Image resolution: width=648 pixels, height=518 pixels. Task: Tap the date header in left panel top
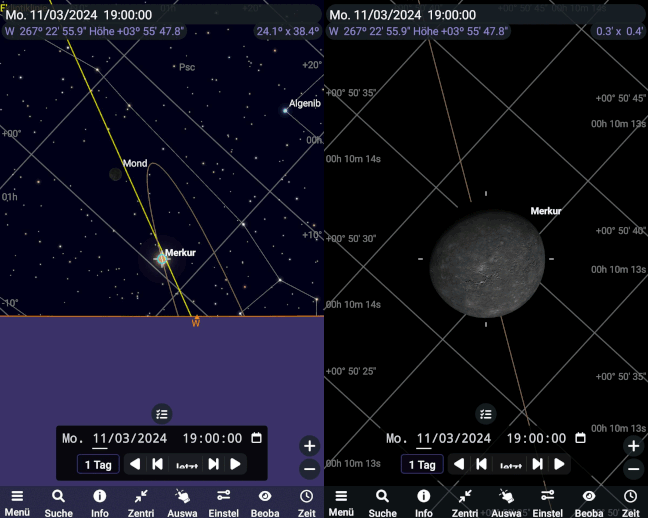(x=79, y=15)
